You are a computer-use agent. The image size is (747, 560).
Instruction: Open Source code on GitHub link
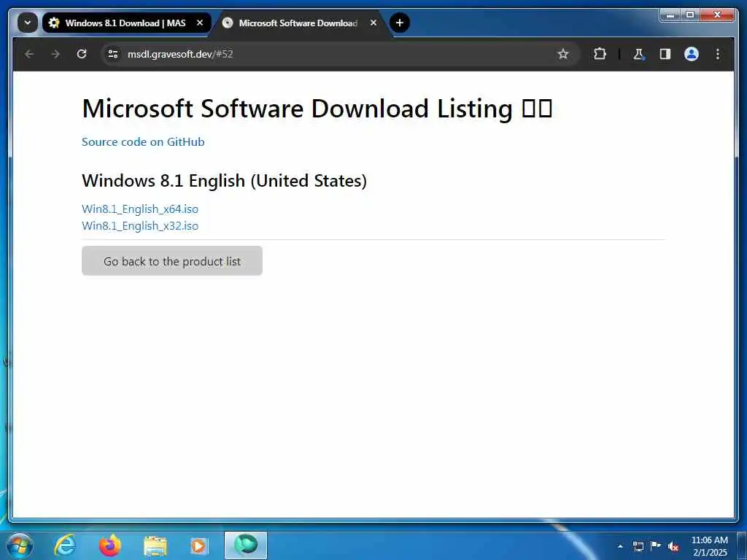[x=143, y=142]
